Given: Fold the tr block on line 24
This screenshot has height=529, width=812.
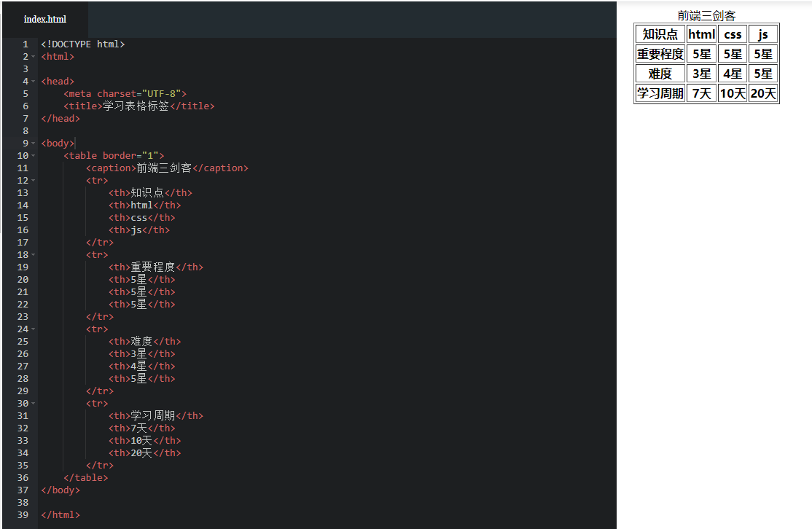Looking at the screenshot, I should click(x=34, y=329).
